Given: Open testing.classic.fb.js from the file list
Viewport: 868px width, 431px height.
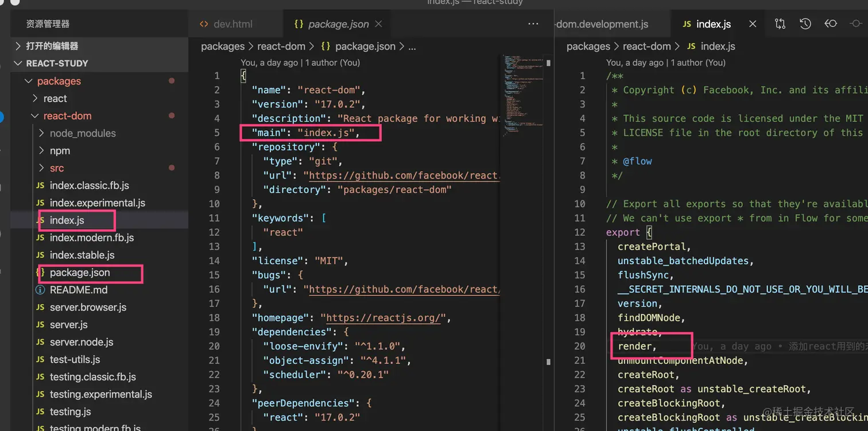Looking at the screenshot, I should pos(93,377).
